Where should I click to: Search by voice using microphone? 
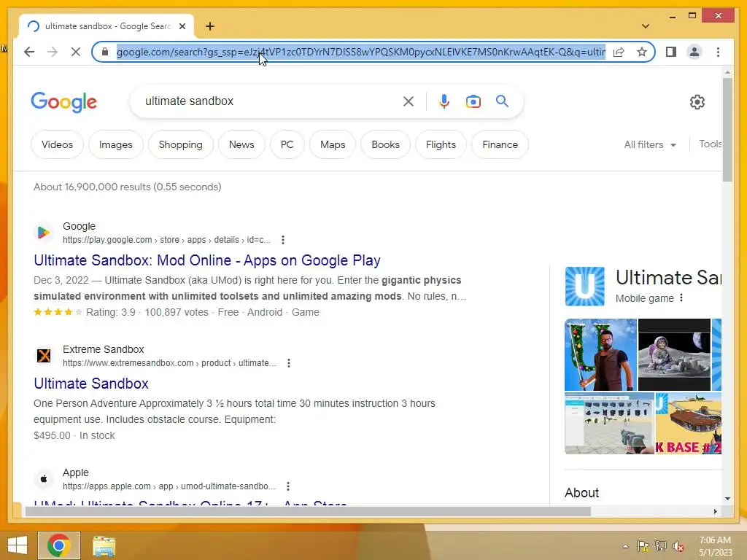444,101
